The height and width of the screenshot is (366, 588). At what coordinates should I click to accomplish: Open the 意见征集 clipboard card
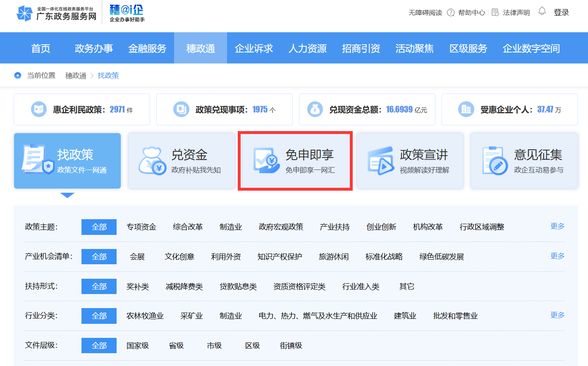[524, 161]
